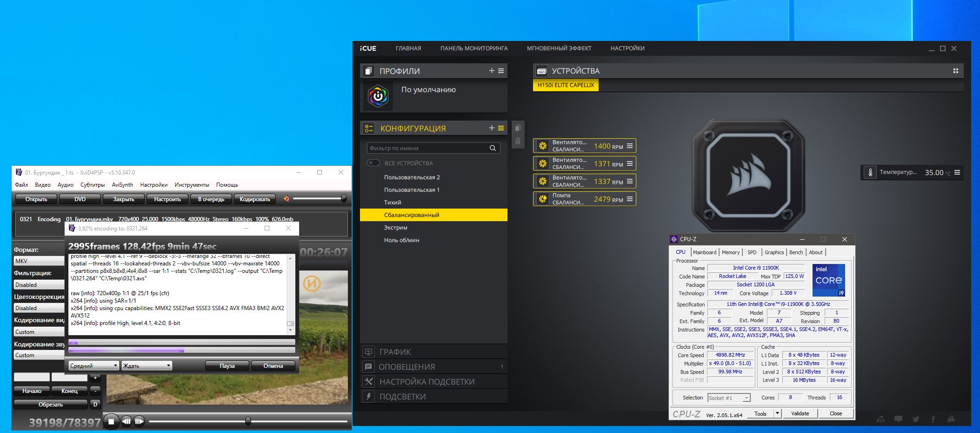The height and width of the screenshot is (433, 980).
Task: Switch to the Mainboard tab in CPU-Z
Action: (x=705, y=252)
